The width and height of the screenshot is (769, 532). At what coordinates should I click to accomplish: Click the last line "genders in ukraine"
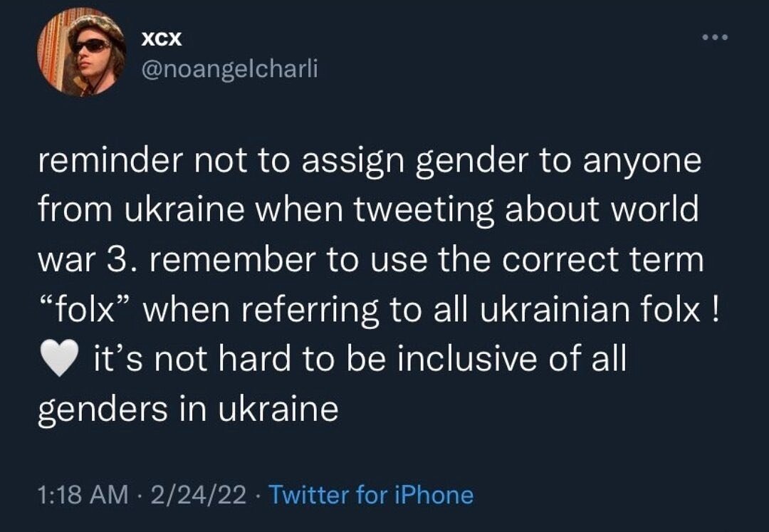click(187, 410)
